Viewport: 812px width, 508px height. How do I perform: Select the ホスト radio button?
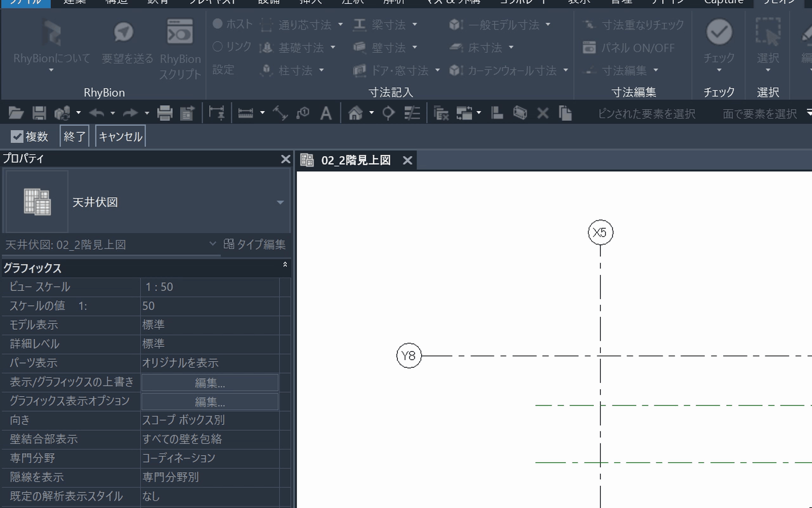(x=218, y=23)
